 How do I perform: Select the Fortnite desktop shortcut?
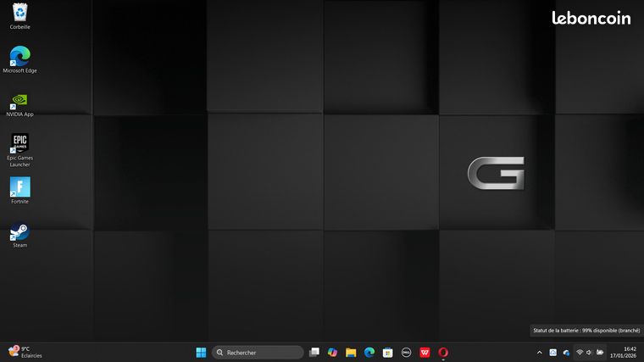(19, 190)
